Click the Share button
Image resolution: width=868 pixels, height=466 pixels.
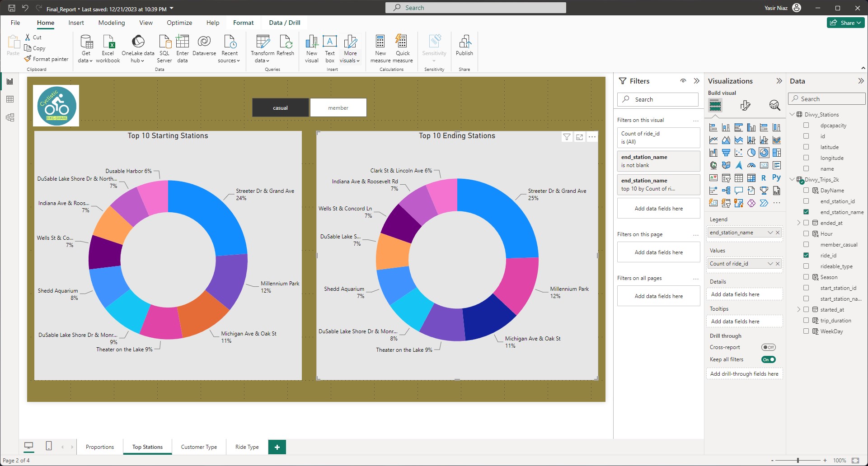[845, 23]
